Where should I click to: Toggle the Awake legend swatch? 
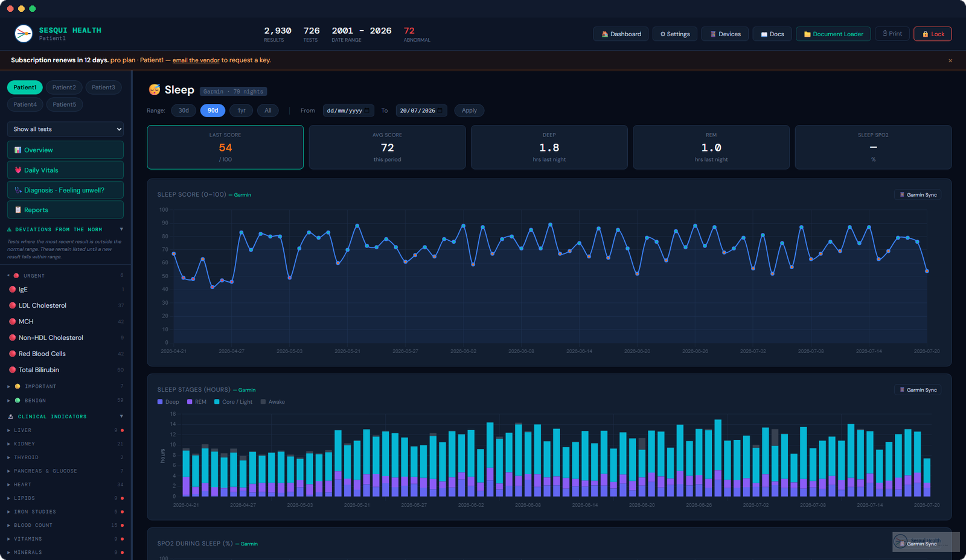(x=263, y=402)
